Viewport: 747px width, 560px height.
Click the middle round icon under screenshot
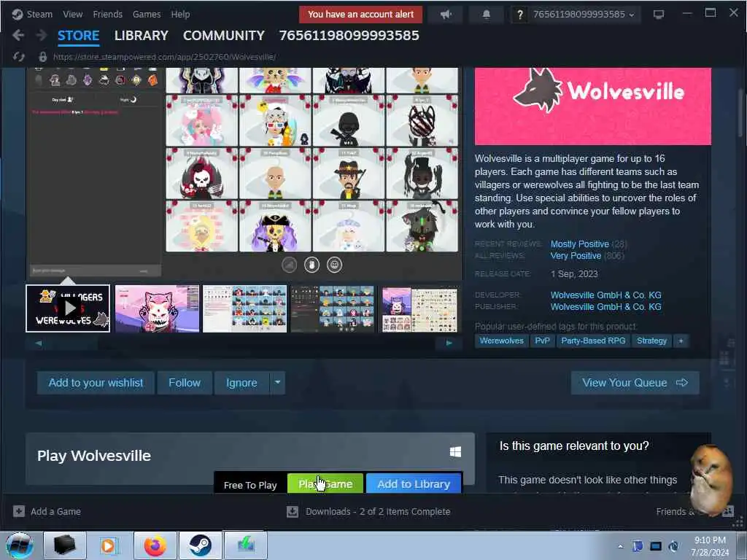tap(312, 265)
